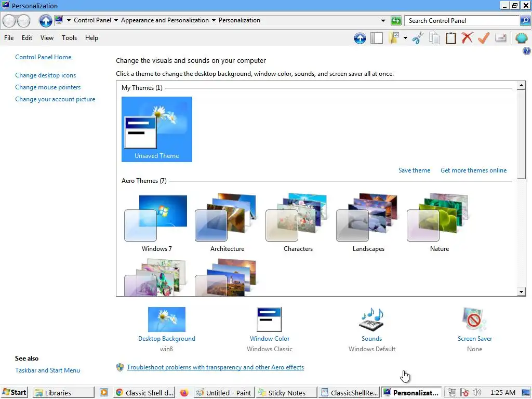Expand arrow after Appearance and Personalization
532x399 pixels.
click(x=214, y=20)
